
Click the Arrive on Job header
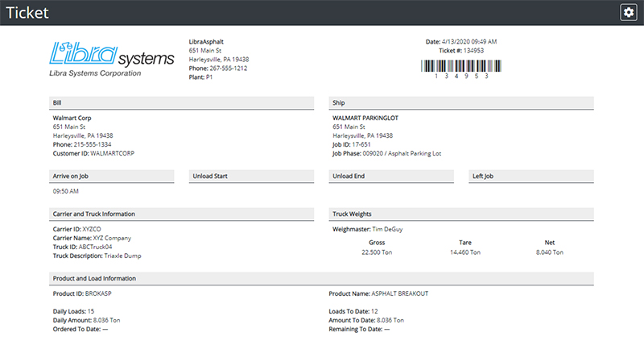[112, 176]
